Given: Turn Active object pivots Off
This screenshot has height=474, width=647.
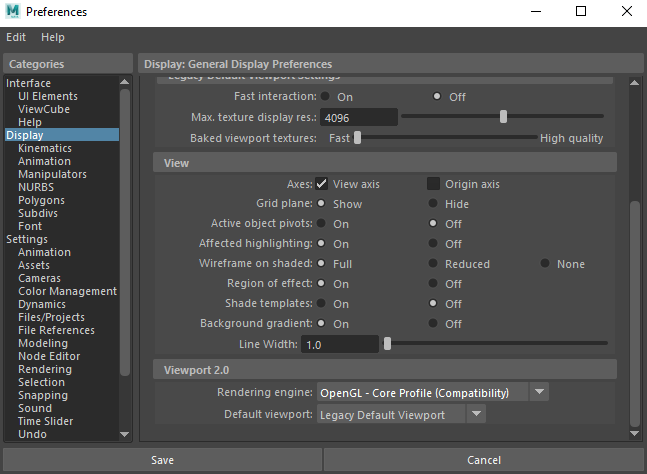Looking at the screenshot, I should point(433,223).
